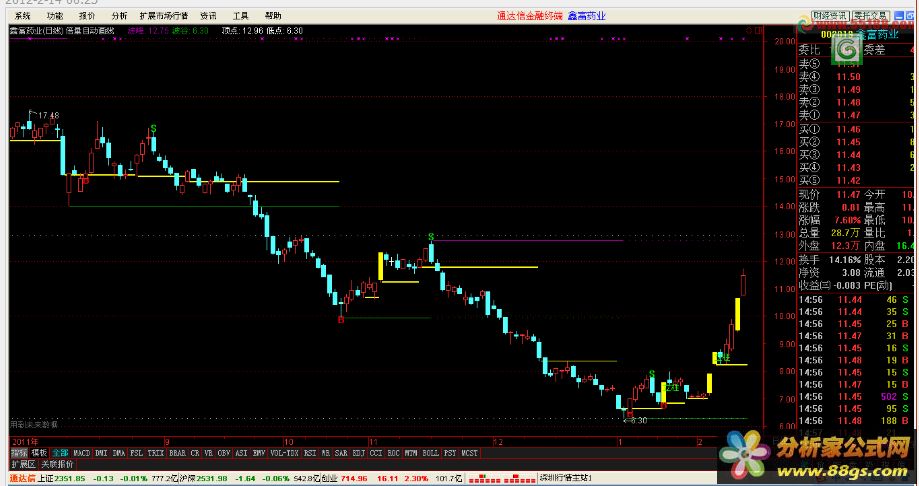Image resolution: width=919 pixels, height=486 pixels.
Task: Click the 总量 value 28.7万
Action: pos(845,233)
